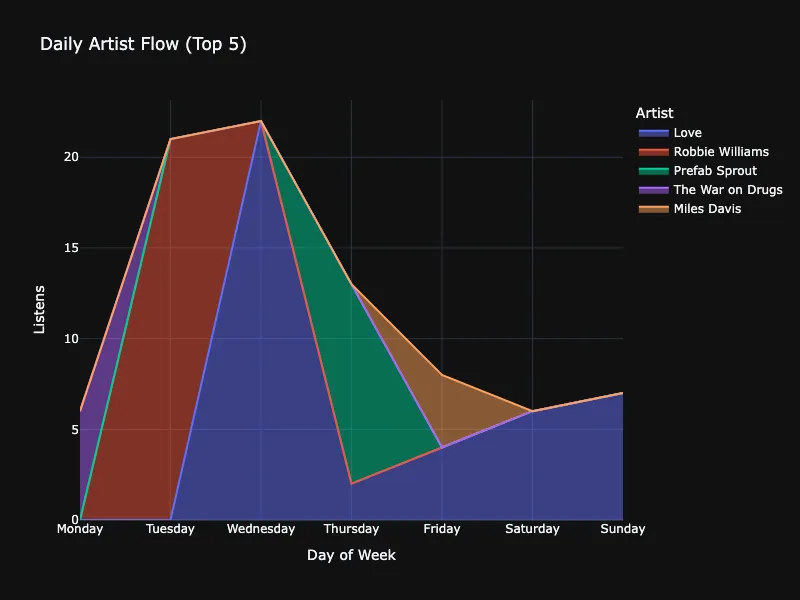Screen dimensions: 800x600
Task: Click the Monday x-axis tick label
Action: pos(80,529)
